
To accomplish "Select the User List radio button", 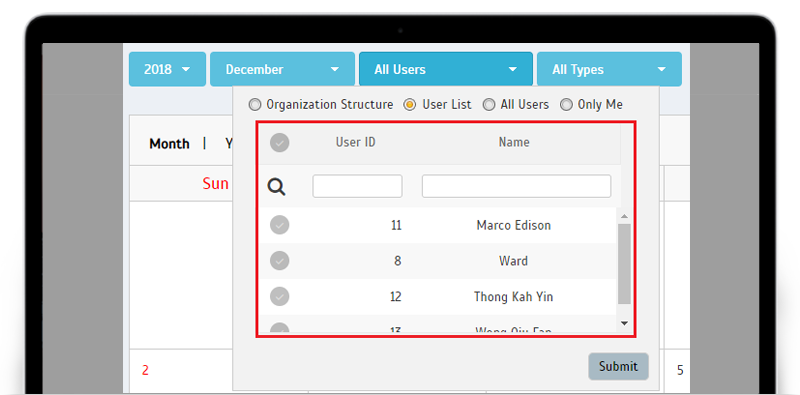I will [409, 105].
